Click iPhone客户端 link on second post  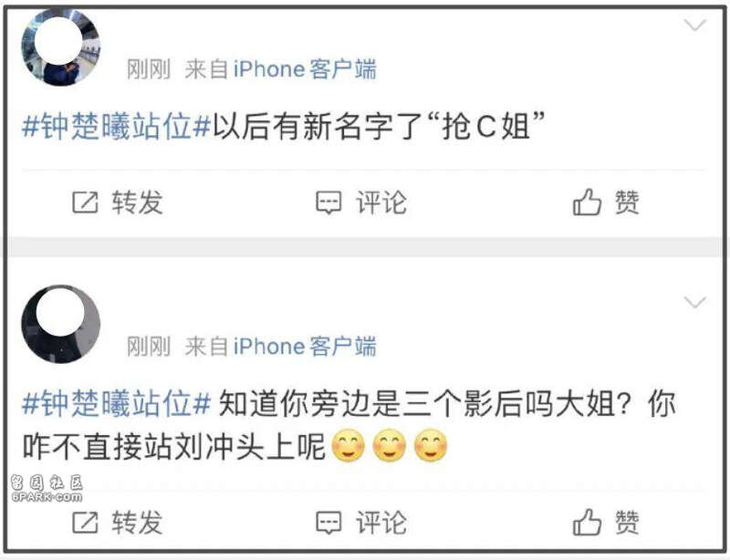coord(305,347)
